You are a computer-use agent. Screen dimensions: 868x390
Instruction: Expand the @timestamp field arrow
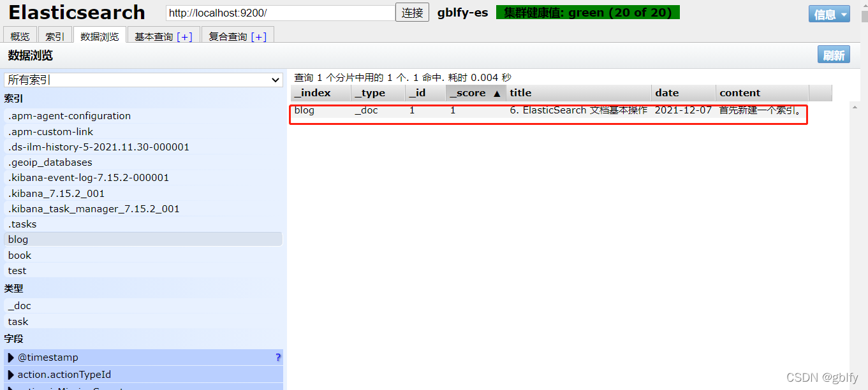point(11,357)
